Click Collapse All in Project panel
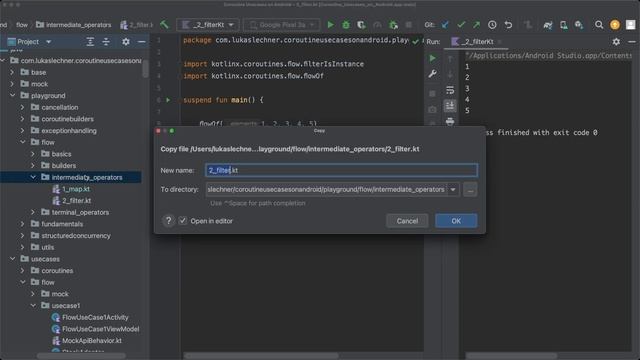640x360 pixels. tap(106, 42)
